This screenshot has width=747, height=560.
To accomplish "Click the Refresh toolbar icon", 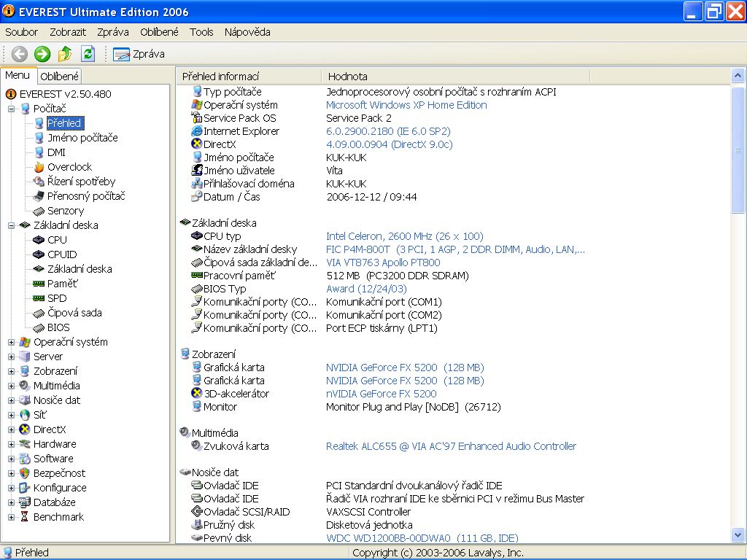I will (x=88, y=53).
